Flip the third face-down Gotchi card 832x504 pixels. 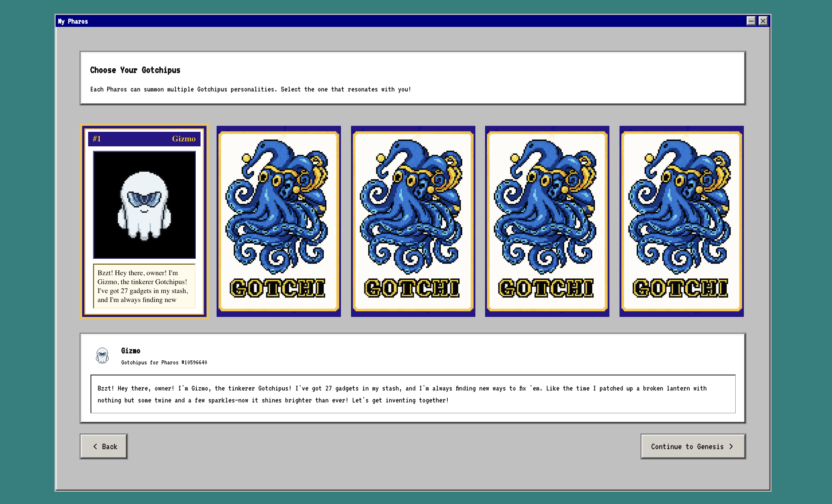pos(413,221)
